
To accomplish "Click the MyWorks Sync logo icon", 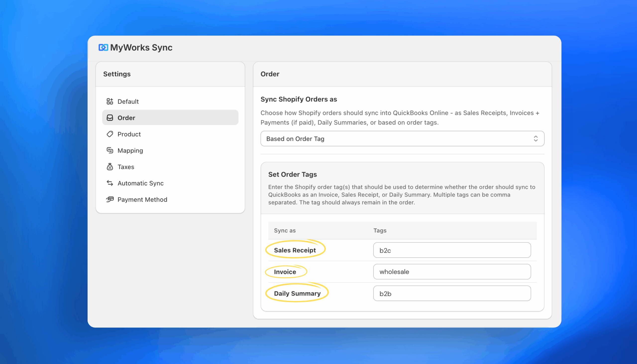I will [x=103, y=47].
